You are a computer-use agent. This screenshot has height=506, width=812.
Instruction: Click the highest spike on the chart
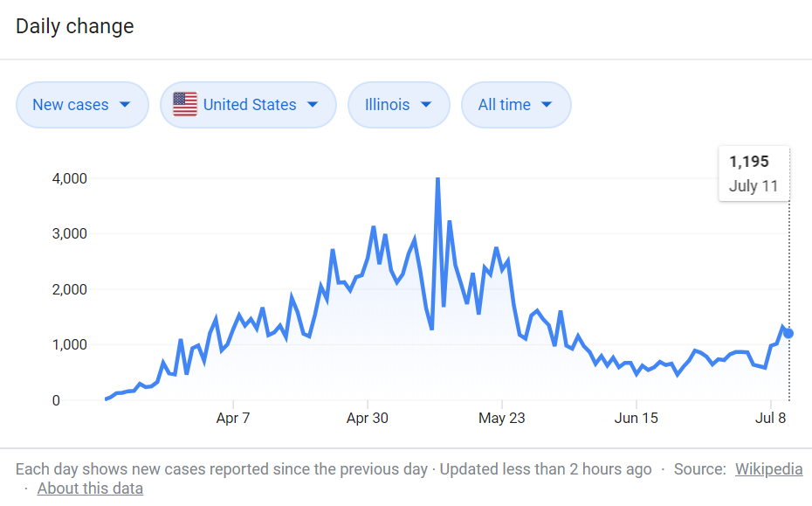tap(437, 179)
